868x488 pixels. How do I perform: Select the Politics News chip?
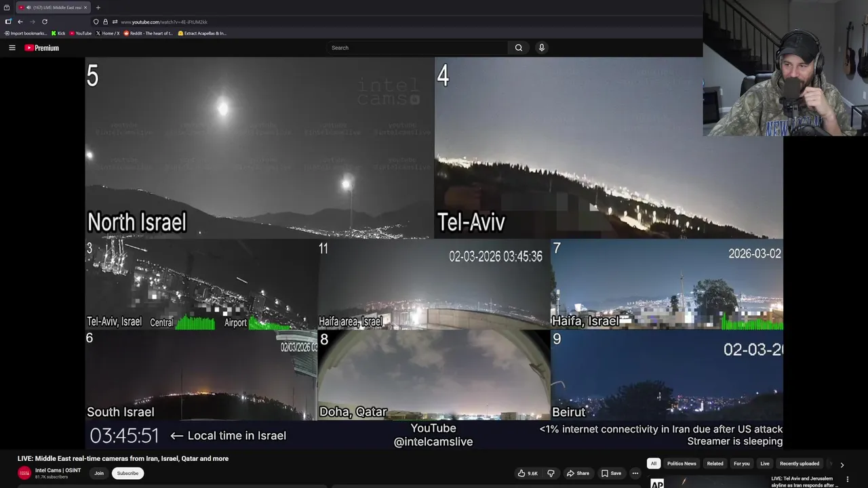682,464
